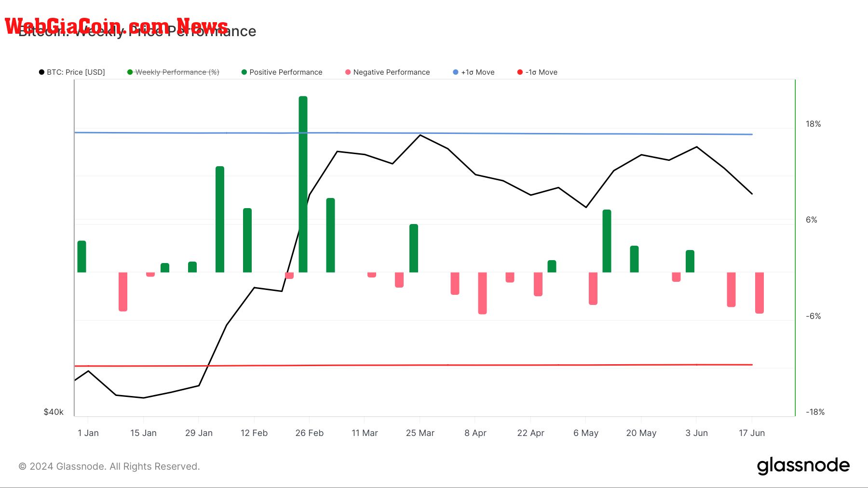
Task: Toggle the Negative Performance legend entry
Action: click(387, 72)
